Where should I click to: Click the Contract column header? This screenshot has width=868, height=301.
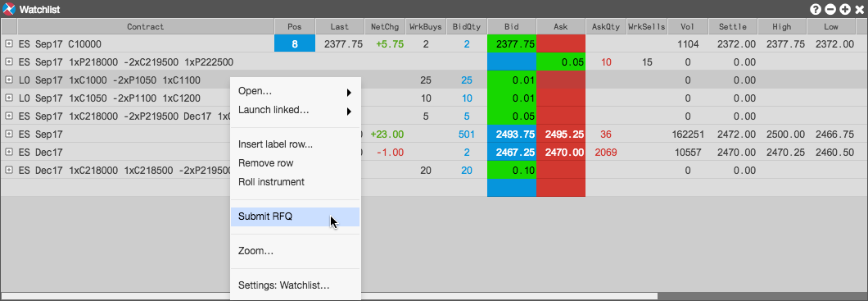146,26
